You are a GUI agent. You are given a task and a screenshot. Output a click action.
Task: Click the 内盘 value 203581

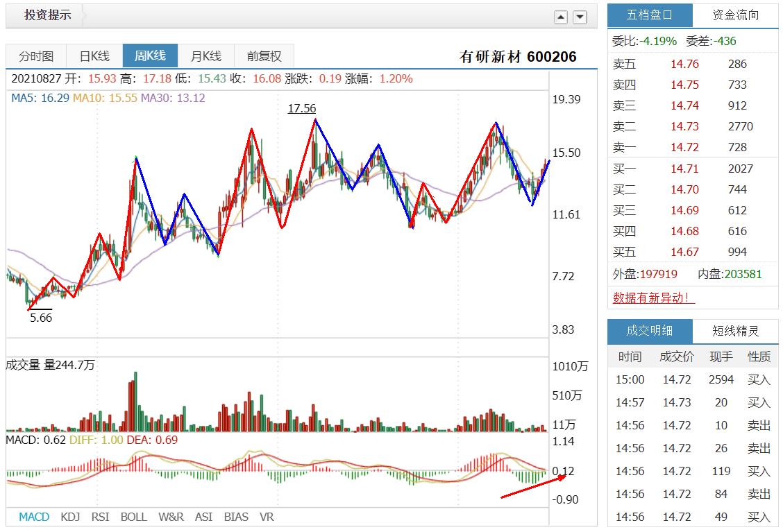pyautogui.click(x=743, y=275)
